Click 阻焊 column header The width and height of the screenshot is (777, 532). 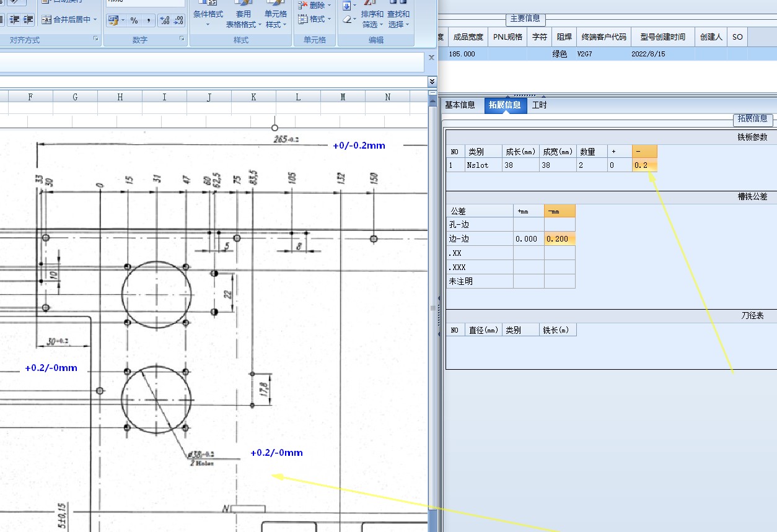(563, 37)
